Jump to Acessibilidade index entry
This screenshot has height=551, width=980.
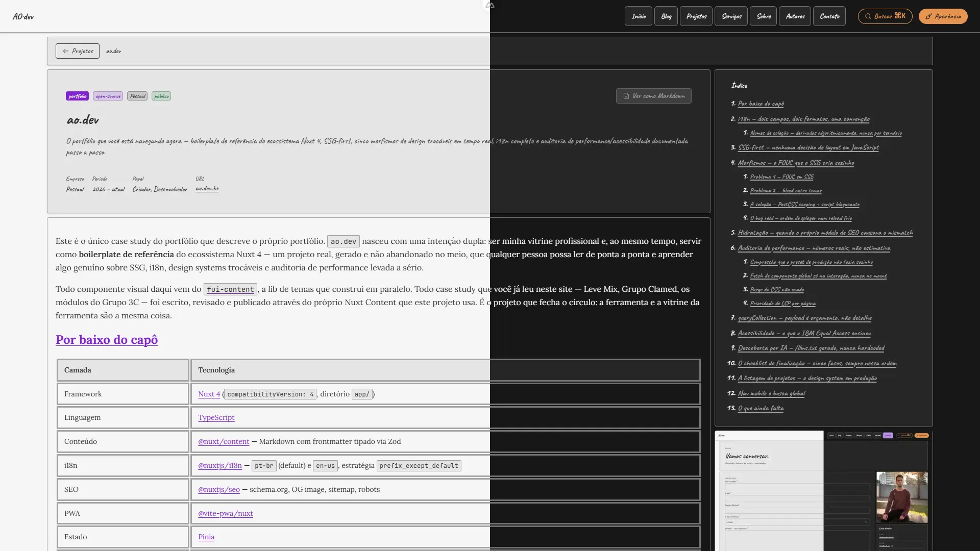point(804,333)
